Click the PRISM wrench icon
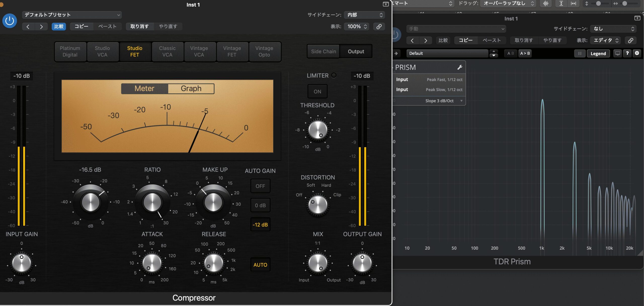644x306 pixels. 460,67
